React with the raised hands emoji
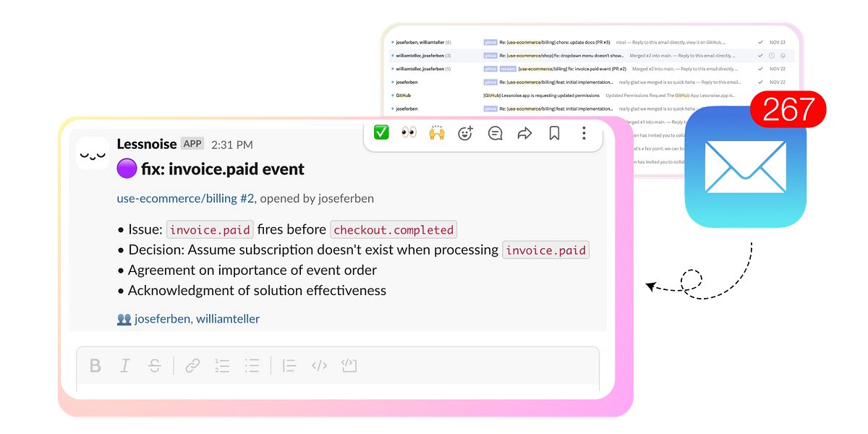This screenshot has width=868, height=434. coord(437,132)
